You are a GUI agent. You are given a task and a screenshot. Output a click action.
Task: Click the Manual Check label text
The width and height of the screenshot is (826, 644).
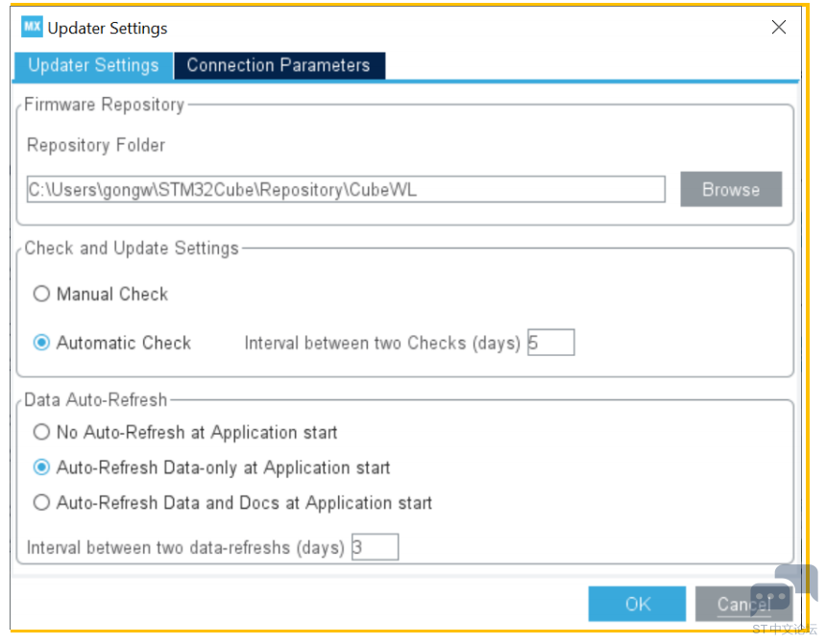coord(112,294)
